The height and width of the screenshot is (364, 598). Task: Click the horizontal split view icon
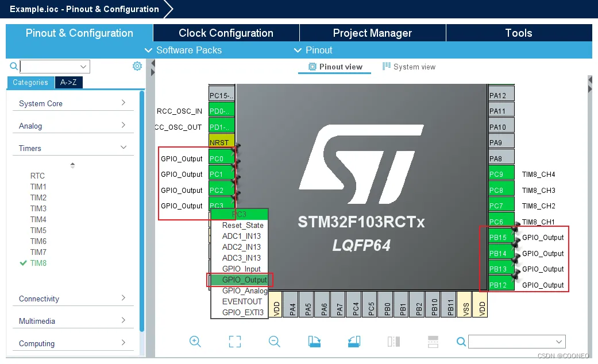(x=433, y=342)
